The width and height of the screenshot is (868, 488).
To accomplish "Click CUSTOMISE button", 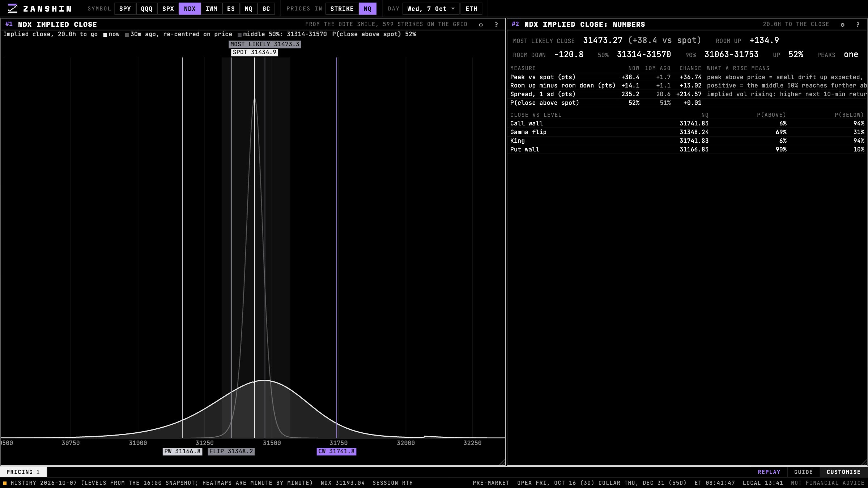I will [x=843, y=472].
